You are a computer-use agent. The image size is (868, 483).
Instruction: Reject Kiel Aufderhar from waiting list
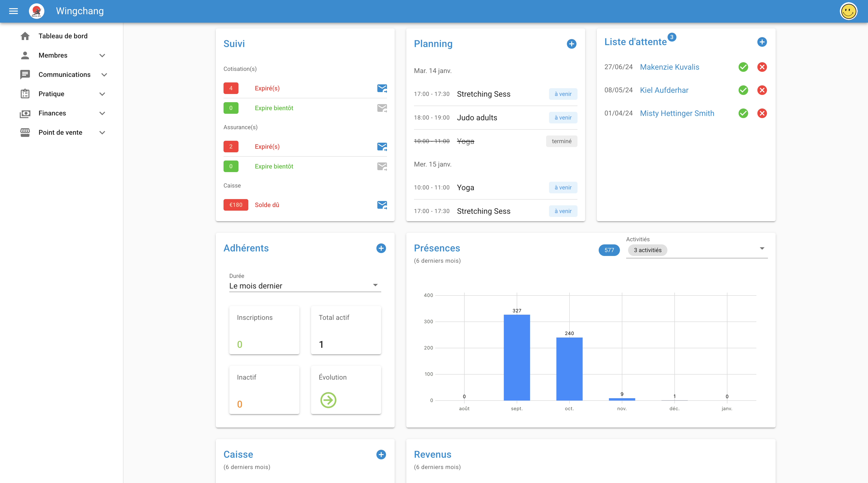(762, 90)
